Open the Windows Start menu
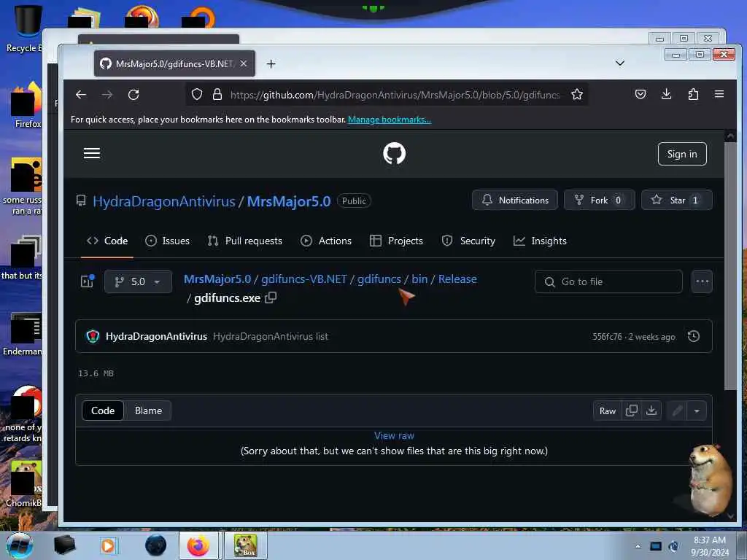Image resolution: width=747 pixels, height=560 pixels. pyautogui.click(x=20, y=545)
